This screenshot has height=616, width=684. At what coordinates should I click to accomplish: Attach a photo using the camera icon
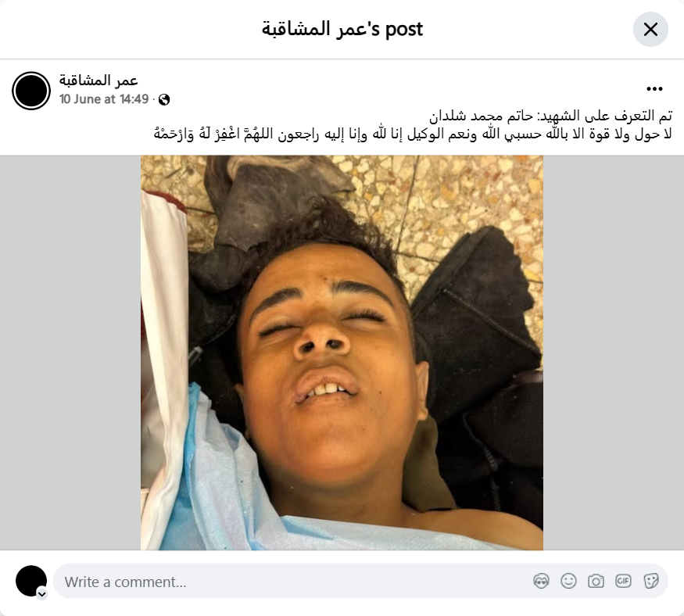click(596, 581)
